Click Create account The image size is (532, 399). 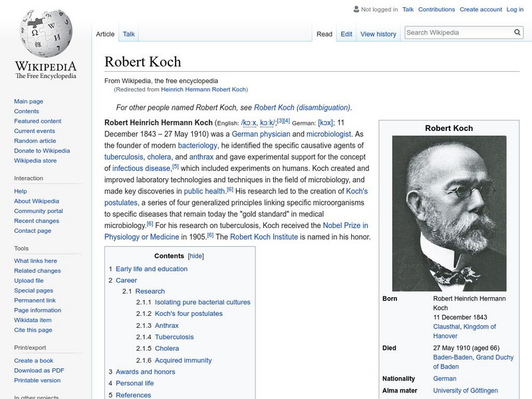pyautogui.click(x=480, y=9)
